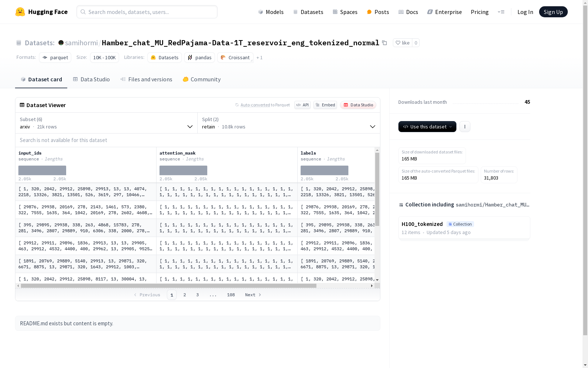Open Data Studio button in viewer
The height and width of the screenshot is (368, 588).
pos(358,105)
